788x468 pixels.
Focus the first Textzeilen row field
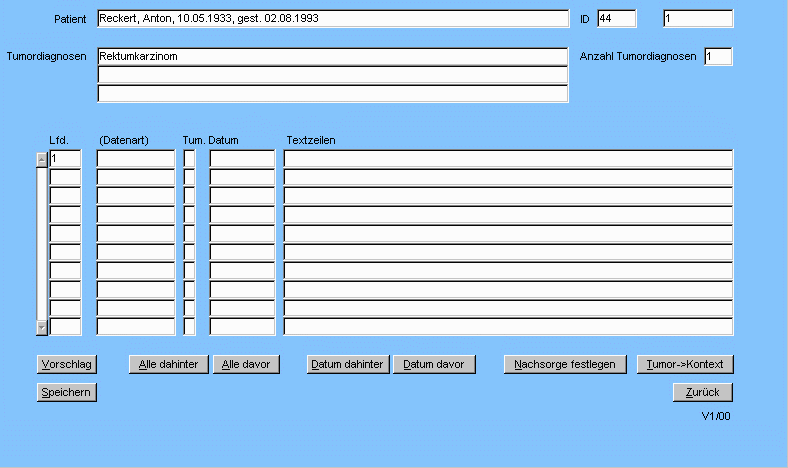[x=508, y=159]
